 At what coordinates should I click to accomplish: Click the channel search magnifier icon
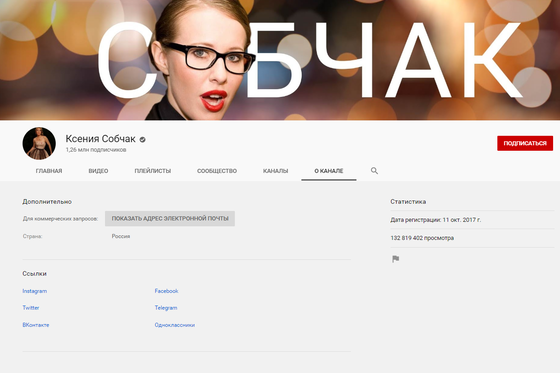(374, 171)
